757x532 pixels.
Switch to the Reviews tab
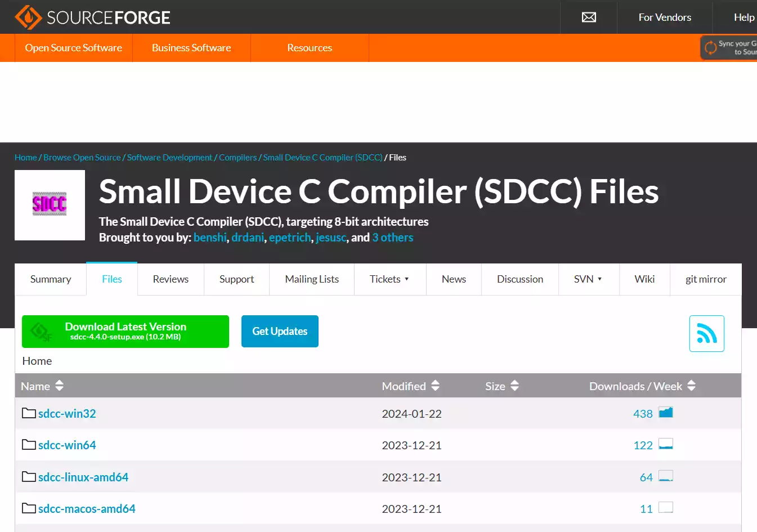[x=171, y=279]
